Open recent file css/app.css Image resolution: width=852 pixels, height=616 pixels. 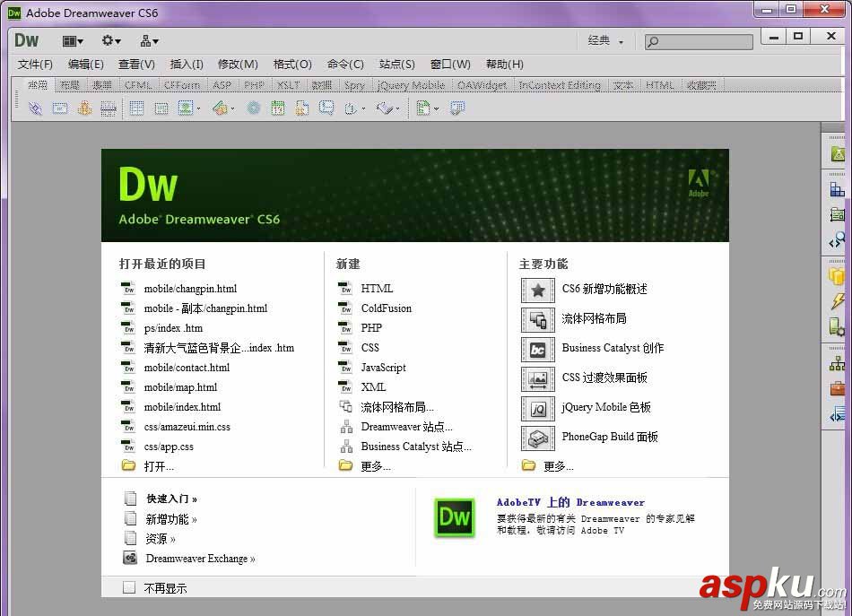[x=169, y=447]
